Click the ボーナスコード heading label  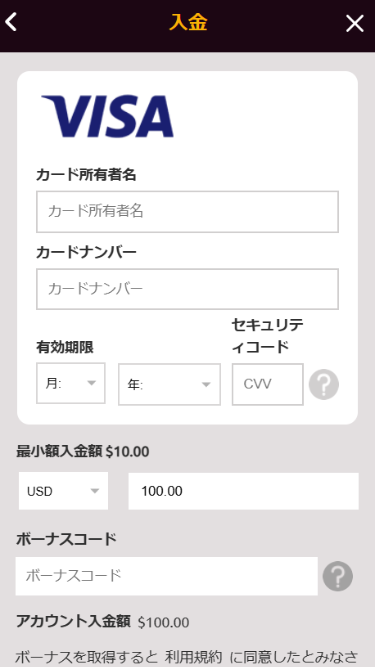[x=66, y=539]
